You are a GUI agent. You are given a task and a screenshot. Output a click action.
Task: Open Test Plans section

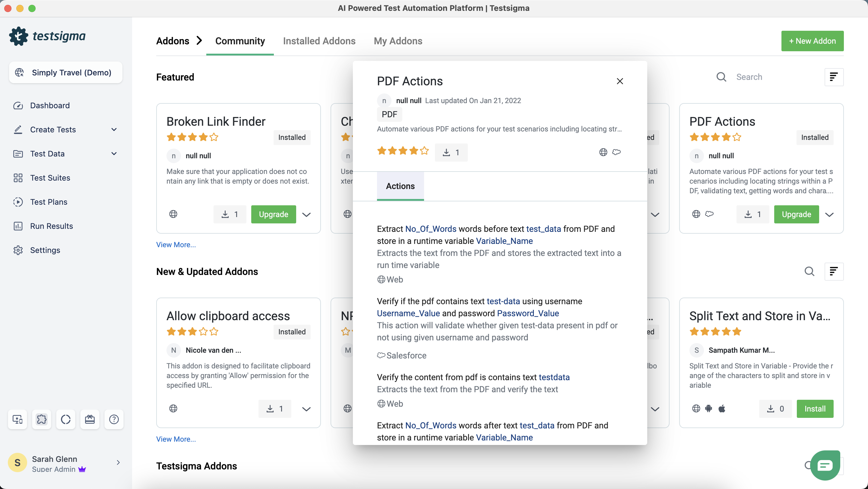click(49, 202)
